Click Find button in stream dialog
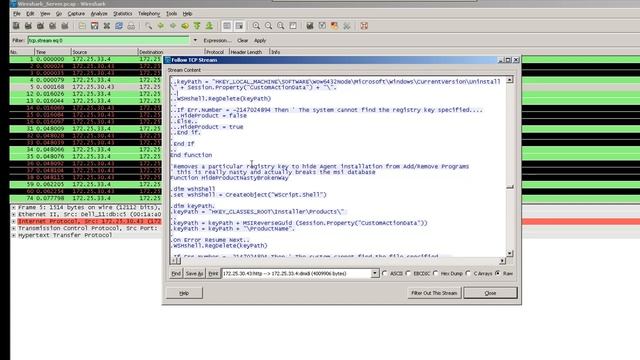This screenshot has width=640, height=360. 176,273
